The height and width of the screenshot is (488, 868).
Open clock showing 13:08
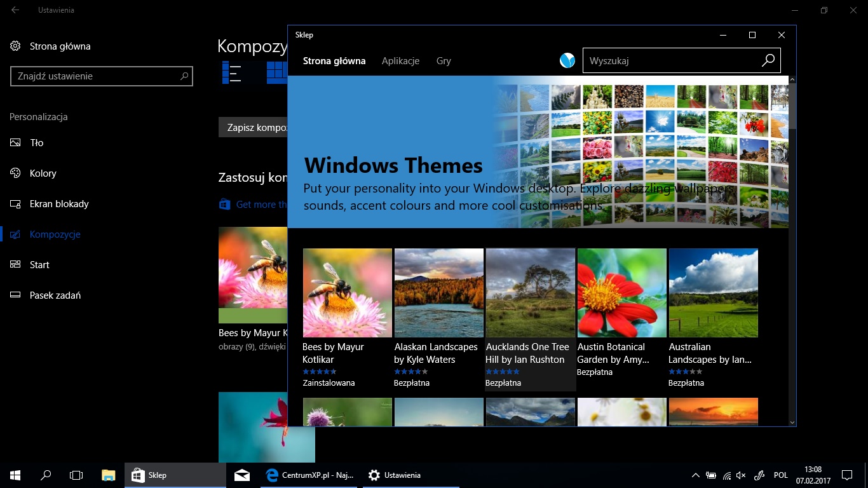point(813,470)
